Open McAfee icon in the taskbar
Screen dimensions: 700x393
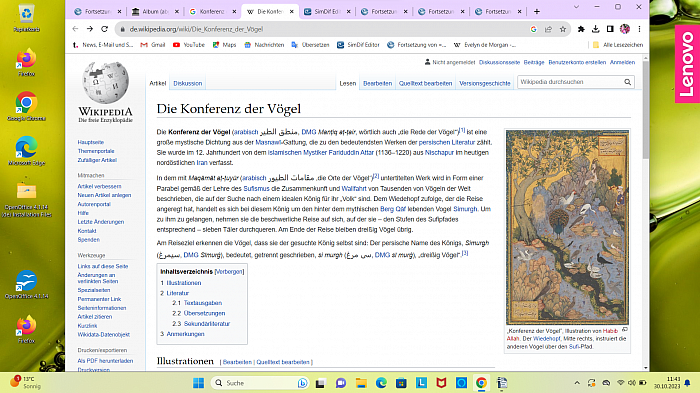point(441,383)
